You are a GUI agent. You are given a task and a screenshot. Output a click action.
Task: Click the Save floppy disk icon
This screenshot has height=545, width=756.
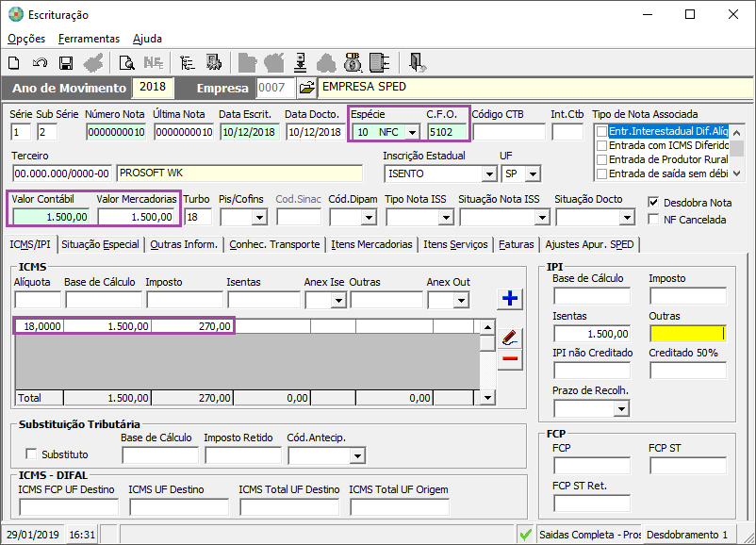[x=66, y=63]
